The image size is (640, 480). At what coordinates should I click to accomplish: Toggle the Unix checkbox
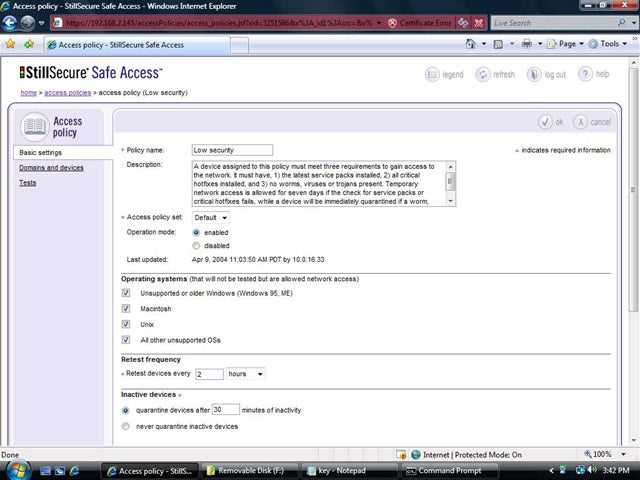(126, 324)
